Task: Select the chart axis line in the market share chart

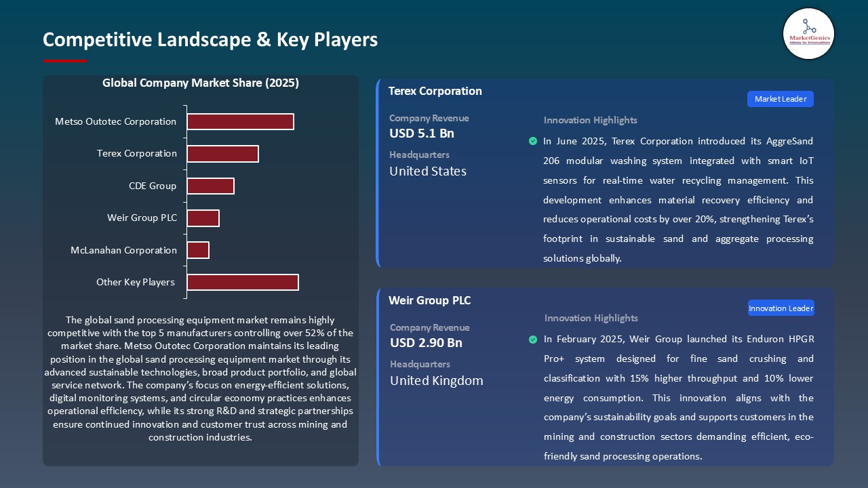Action: tap(184, 200)
